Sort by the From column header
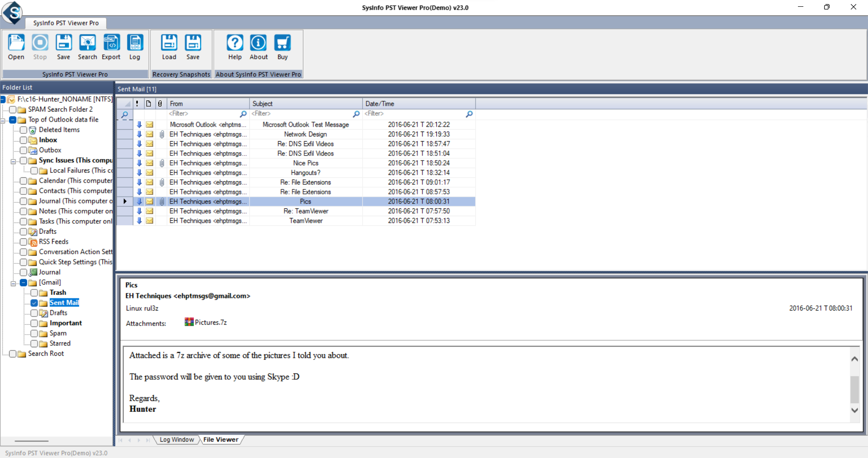 pyautogui.click(x=208, y=104)
